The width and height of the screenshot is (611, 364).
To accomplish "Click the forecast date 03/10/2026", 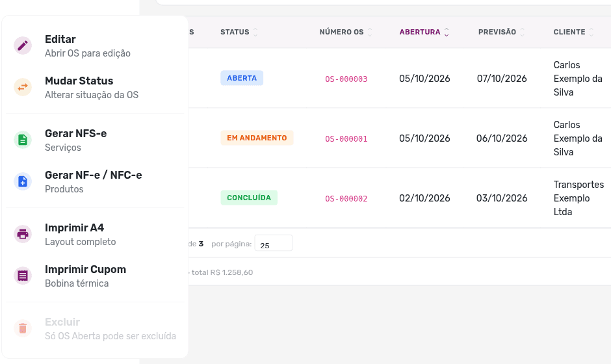I will click(502, 198).
